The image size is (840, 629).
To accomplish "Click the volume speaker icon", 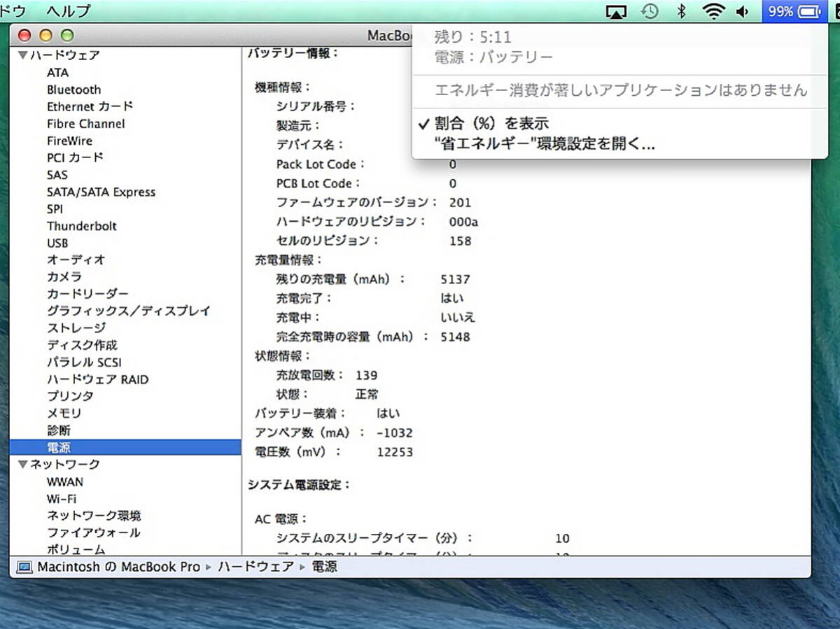I will tap(742, 11).
